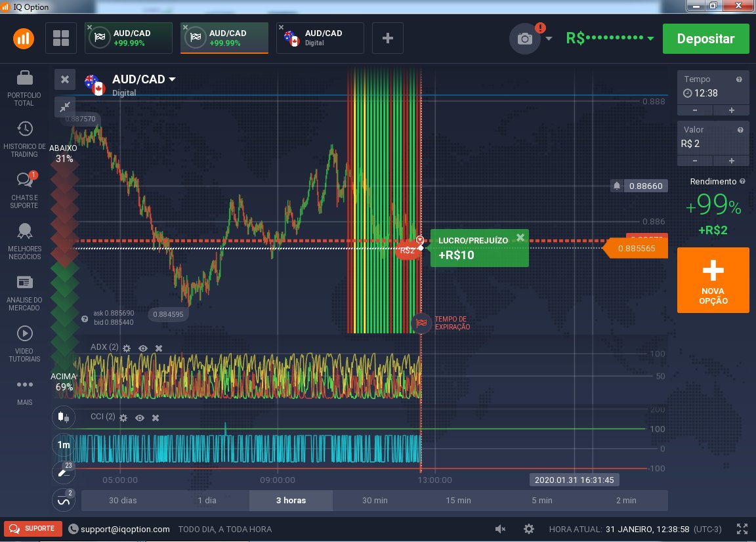Image resolution: width=756 pixels, height=542 pixels.
Task: Select 30 dias time range
Action: 123,501
